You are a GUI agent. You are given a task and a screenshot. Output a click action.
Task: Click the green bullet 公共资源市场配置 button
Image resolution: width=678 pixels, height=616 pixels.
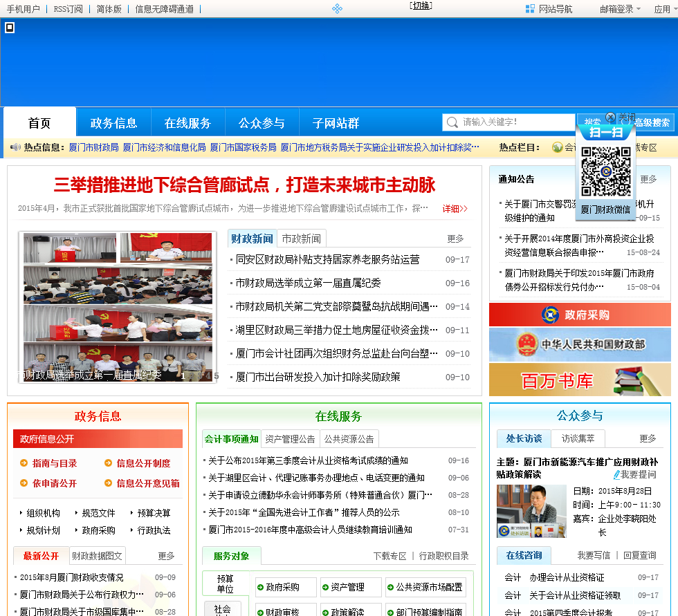click(x=426, y=587)
